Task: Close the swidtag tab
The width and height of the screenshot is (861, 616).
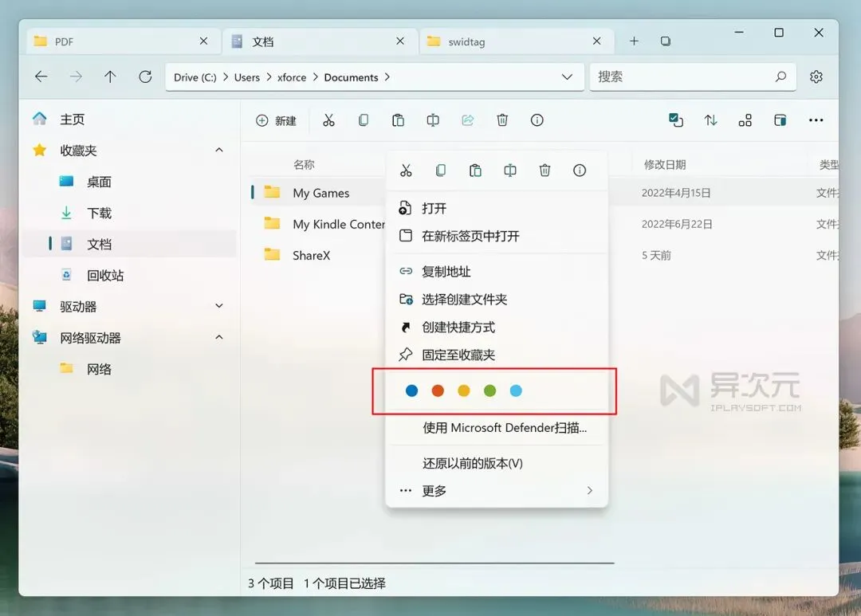Action: click(x=597, y=41)
